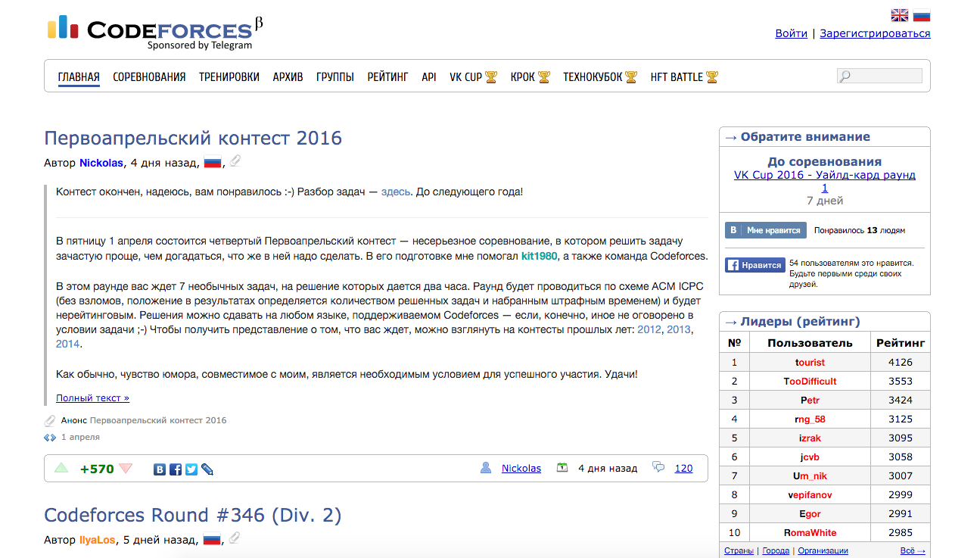980x558 pixels.
Task: Click the Зарегистрироваться link
Action: [875, 33]
